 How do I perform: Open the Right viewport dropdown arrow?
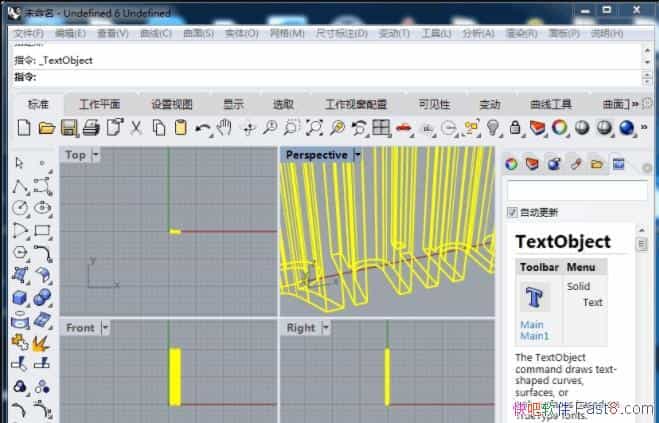pyautogui.click(x=326, y=328)
